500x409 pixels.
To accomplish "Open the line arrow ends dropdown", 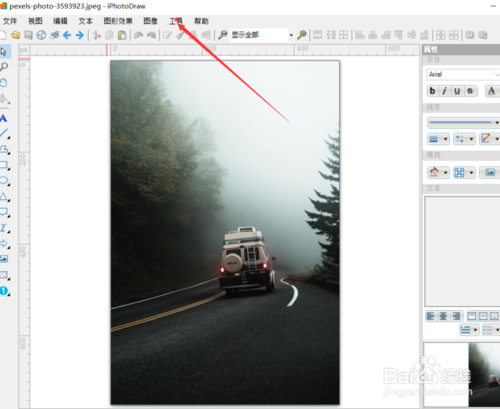I will (x=464, y=139).
